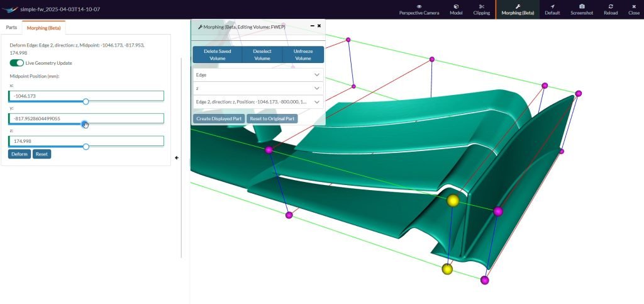This screenshot has height=304, width=644.
Task: Close the viewer from top toolbar
Action: 634,9
